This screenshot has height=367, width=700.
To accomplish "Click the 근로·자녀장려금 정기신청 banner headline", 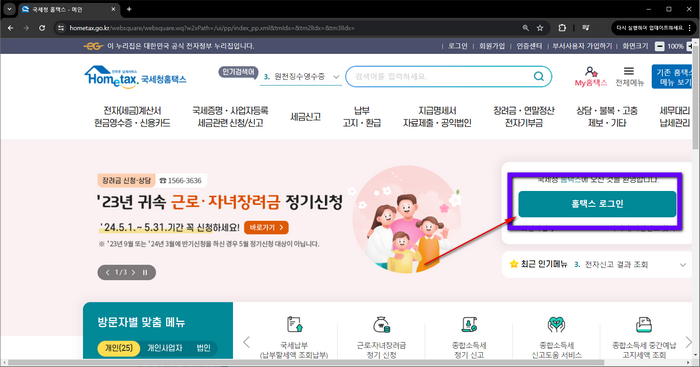I will click(x=219, y=202).
